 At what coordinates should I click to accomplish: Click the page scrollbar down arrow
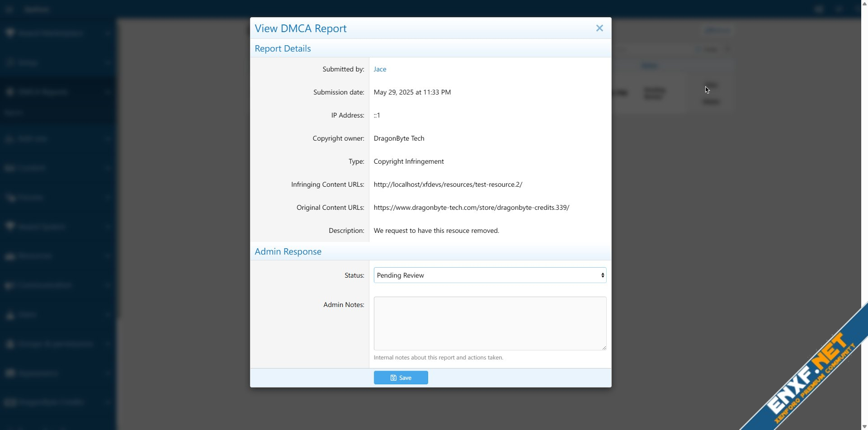click(x=864, y=426)
